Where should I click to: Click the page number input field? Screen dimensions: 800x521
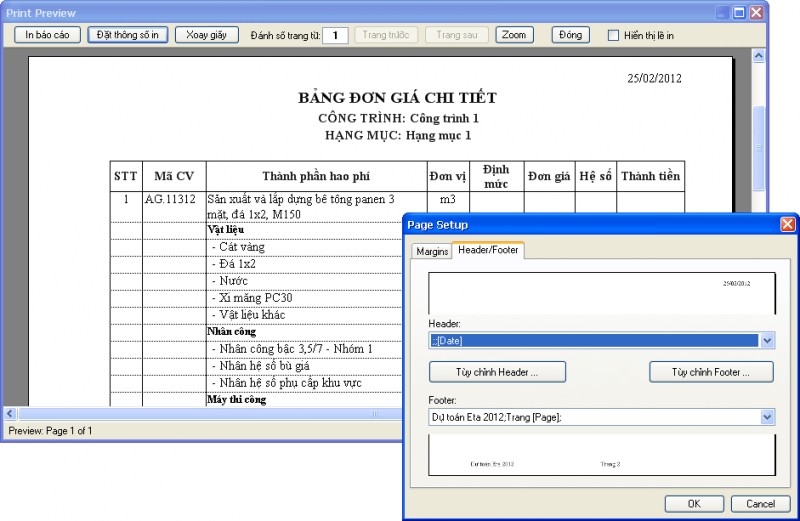tap(336, 36)
